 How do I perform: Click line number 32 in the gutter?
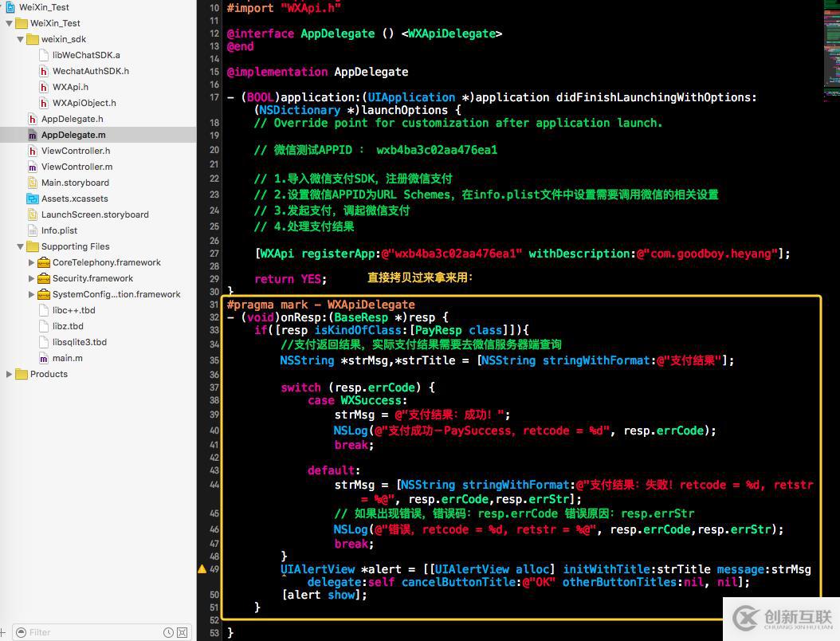coord(214,317)
